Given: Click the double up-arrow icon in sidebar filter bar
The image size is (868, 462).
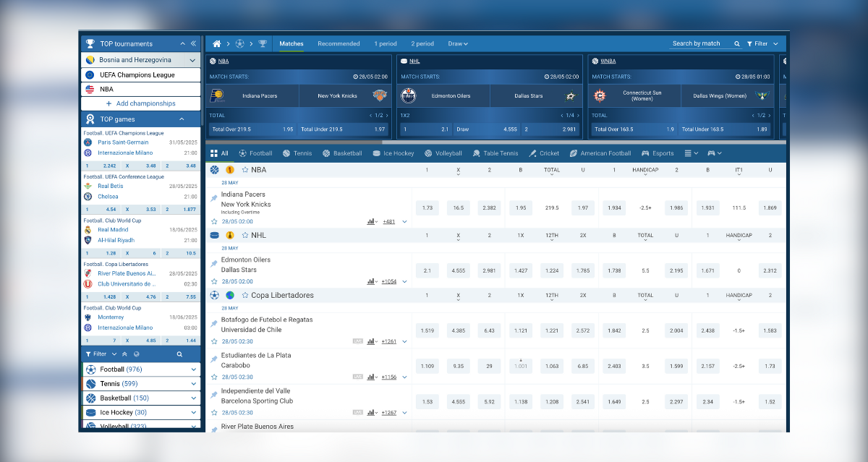Looking at the screenshot, I should (x=124, y=354).
